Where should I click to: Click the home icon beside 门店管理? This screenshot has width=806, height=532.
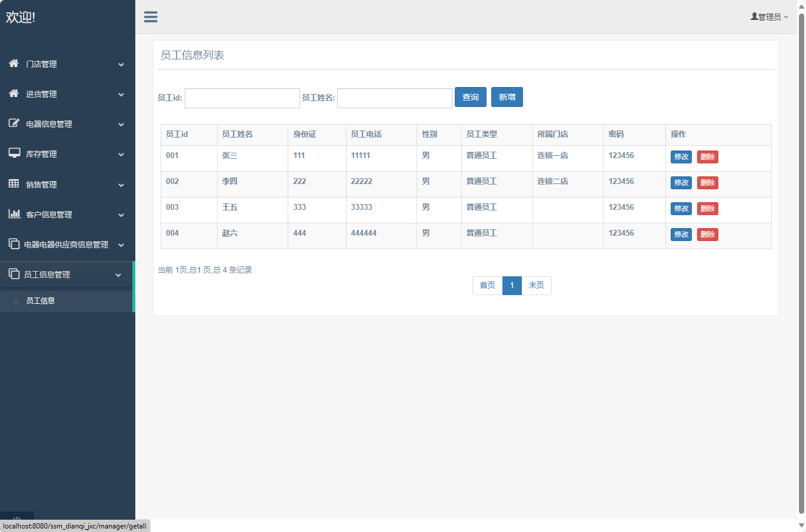tap(14, 63)
